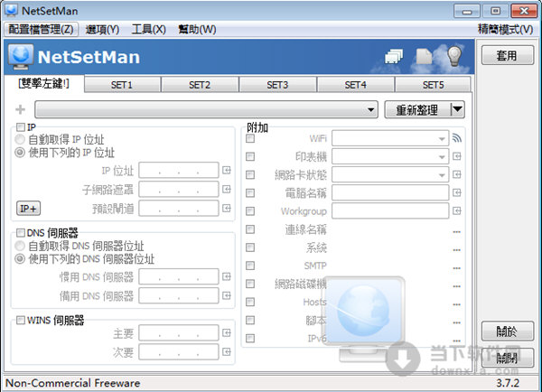Enable the IP checkbox

tap(21, 127)
